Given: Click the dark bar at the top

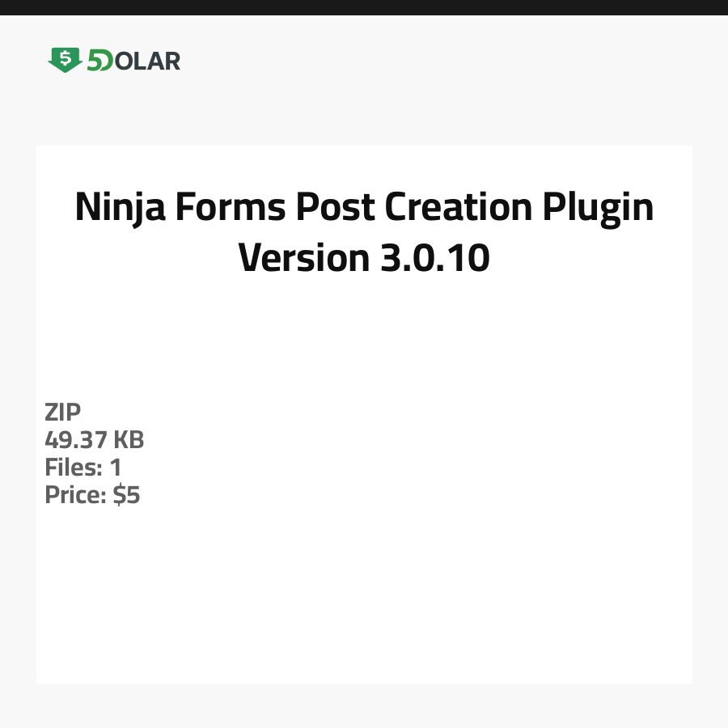Looking at the screenshot, I should pyautogui.click(x=364, y=7).
